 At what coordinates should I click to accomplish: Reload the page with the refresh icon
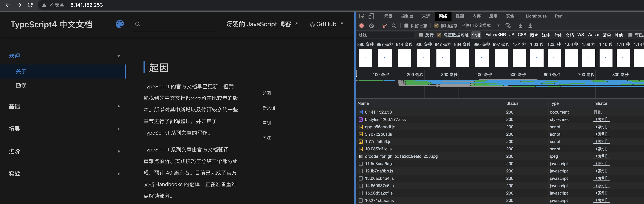pyautogui.click(x=30, y=5)
